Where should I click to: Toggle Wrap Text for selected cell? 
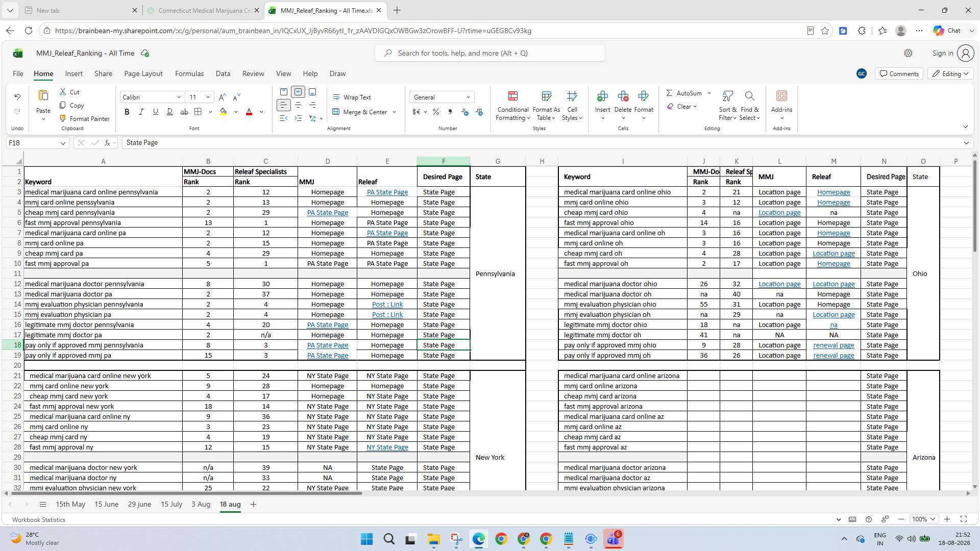click(x=352, y=97)
